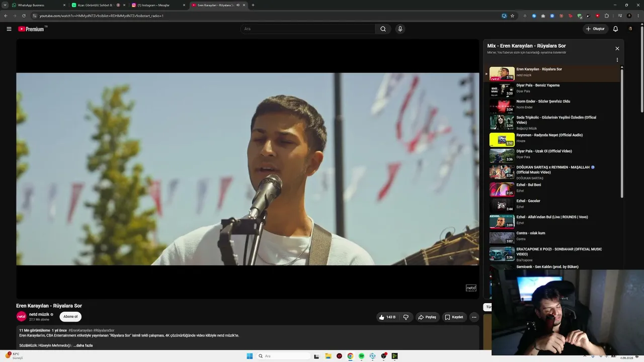Close the WhatsApp Business tab
The width and height of the screenshot is (644, 362).
point(64,5)
